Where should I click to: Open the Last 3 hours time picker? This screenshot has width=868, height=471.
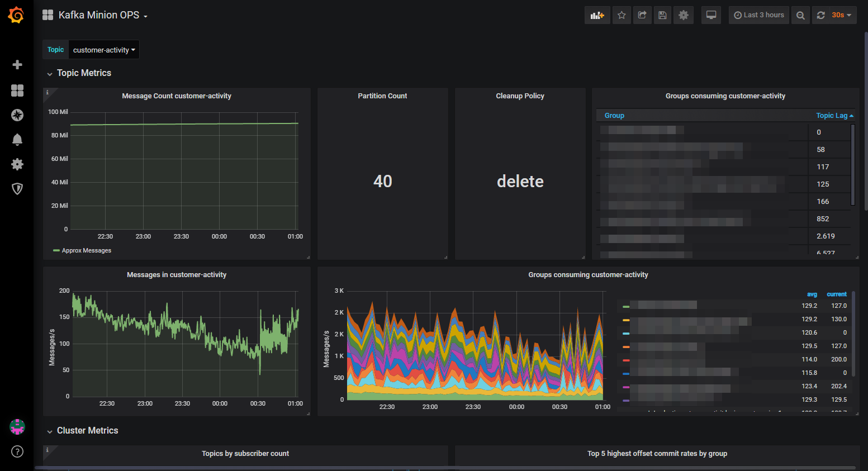click(x=758, y=15)
